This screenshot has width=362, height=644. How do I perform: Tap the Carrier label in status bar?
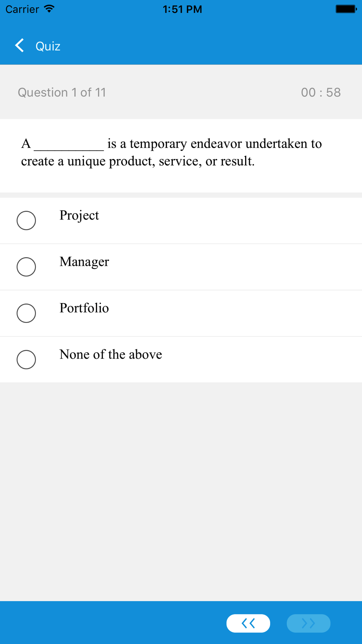pos(22,9)
